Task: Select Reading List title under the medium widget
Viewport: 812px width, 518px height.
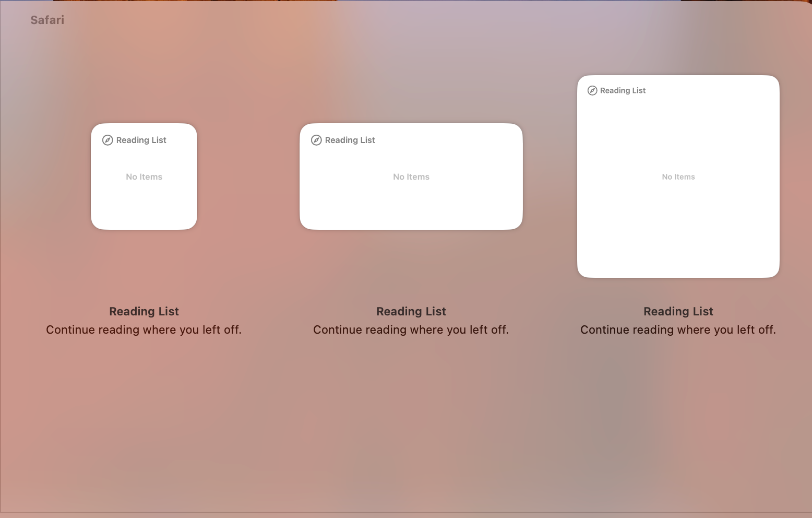Action: pos(411,311)
